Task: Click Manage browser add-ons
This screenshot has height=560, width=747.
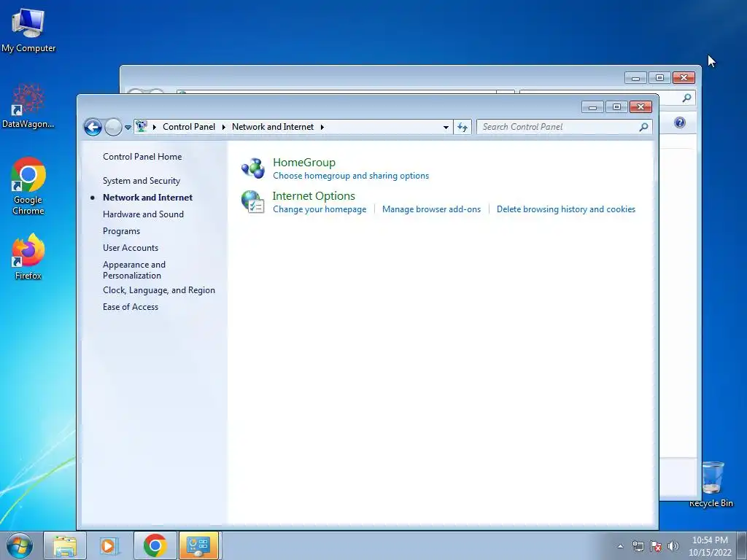Action: pos(431,209)
